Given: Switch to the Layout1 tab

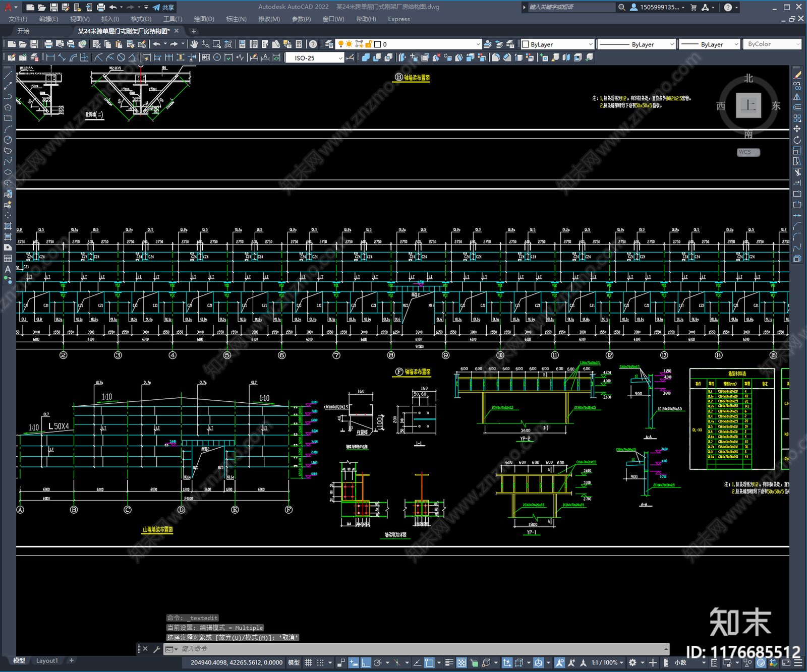Looking at the screenshot, I should 47,660.
